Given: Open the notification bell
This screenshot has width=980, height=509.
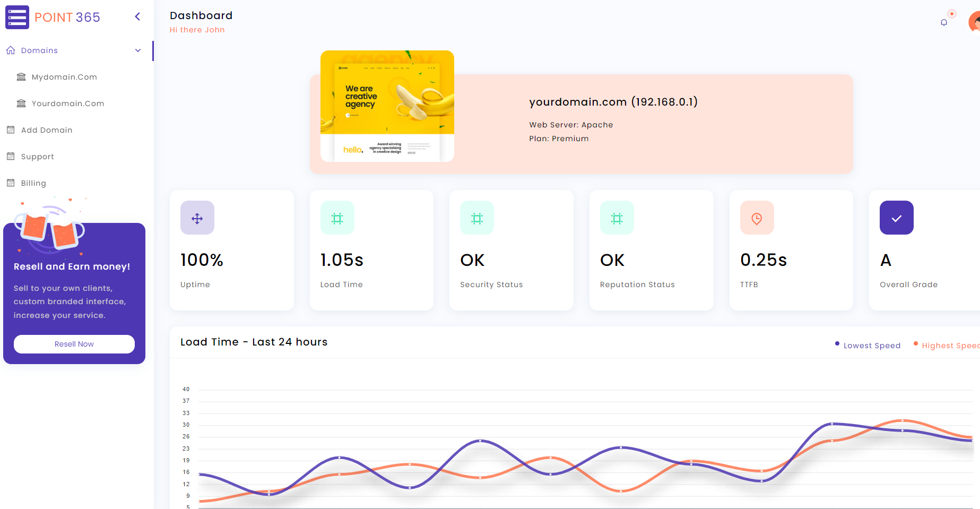Looking at the screenshot, I should (944, 22).
